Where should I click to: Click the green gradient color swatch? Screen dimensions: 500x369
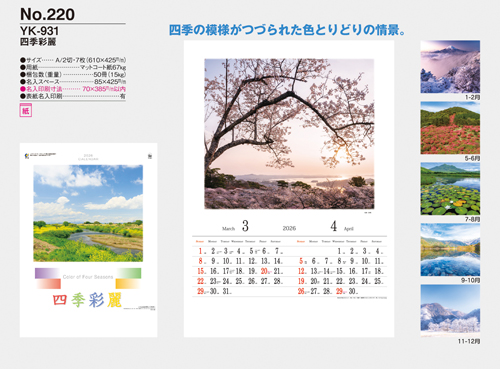(x=129, y=273)
